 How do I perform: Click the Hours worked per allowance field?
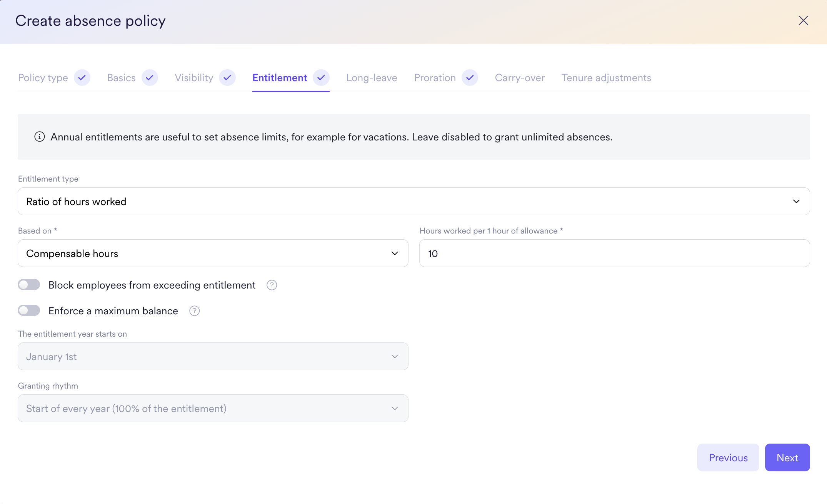click(614, 253)
